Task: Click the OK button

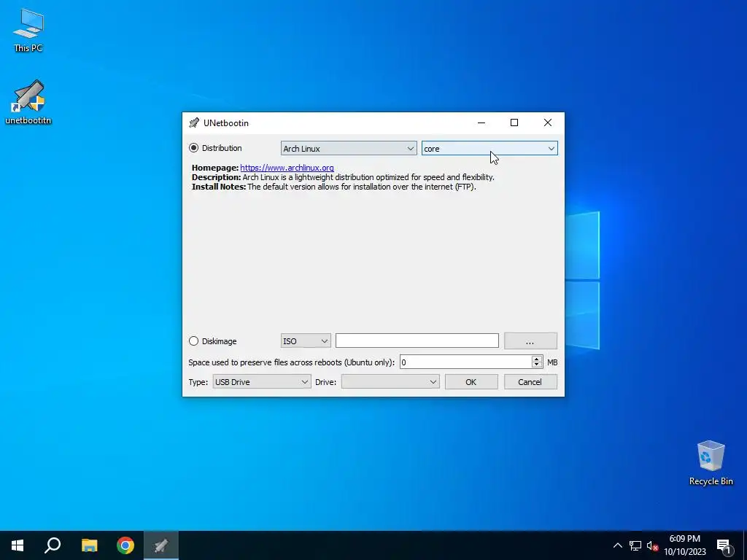Action: (x=471, y=382)
